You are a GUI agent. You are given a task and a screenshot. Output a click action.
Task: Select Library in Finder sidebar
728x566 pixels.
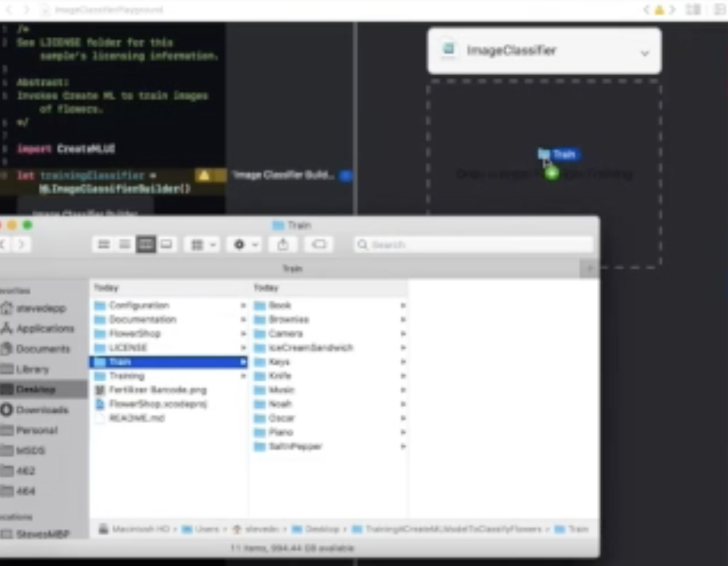tap(25, 369)
